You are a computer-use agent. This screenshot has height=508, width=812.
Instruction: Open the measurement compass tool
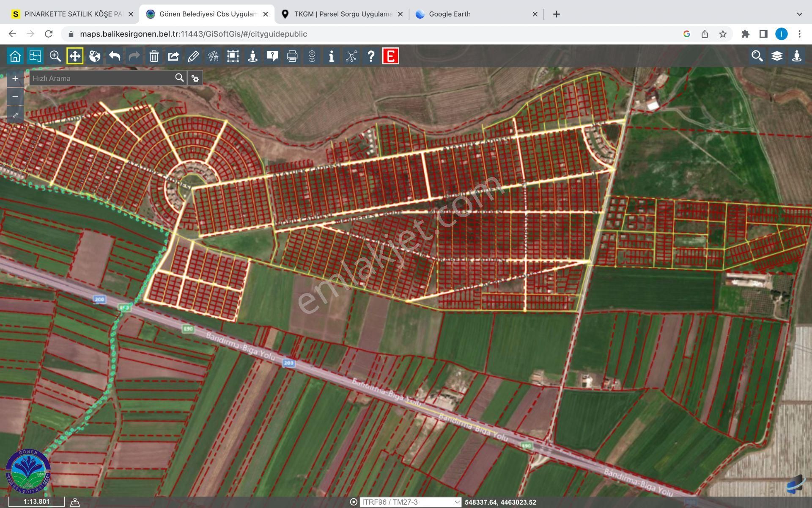click(x=213, y=56)
